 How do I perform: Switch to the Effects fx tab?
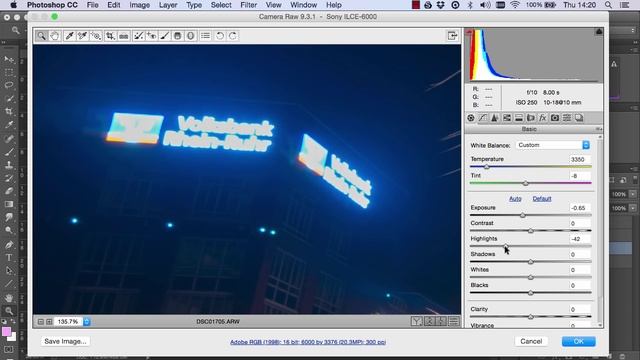coord(542,118)
